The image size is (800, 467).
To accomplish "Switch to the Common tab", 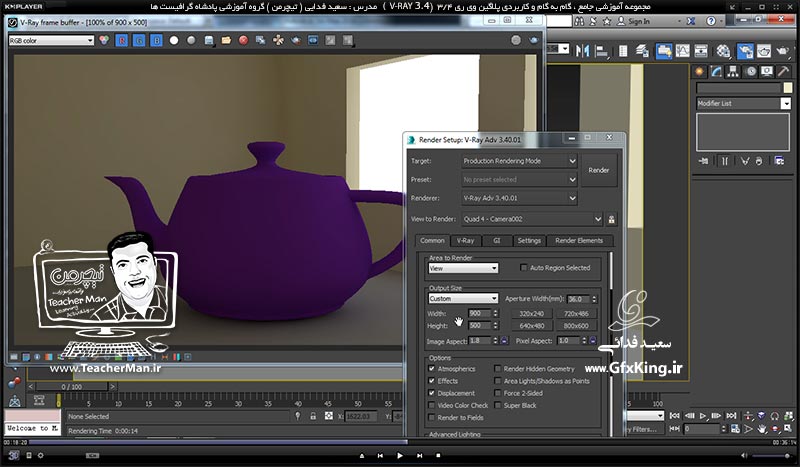I will pos(432,240).
